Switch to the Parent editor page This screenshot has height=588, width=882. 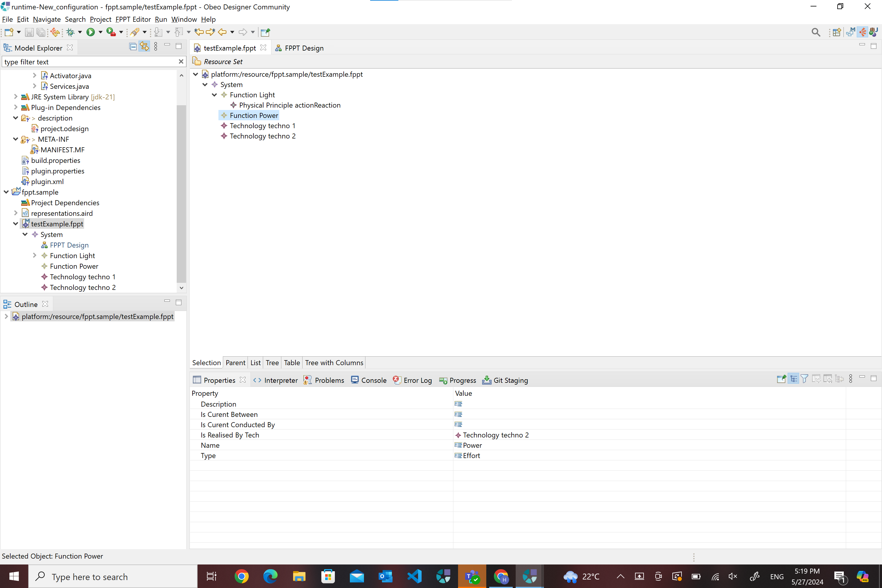coord(235,363)
